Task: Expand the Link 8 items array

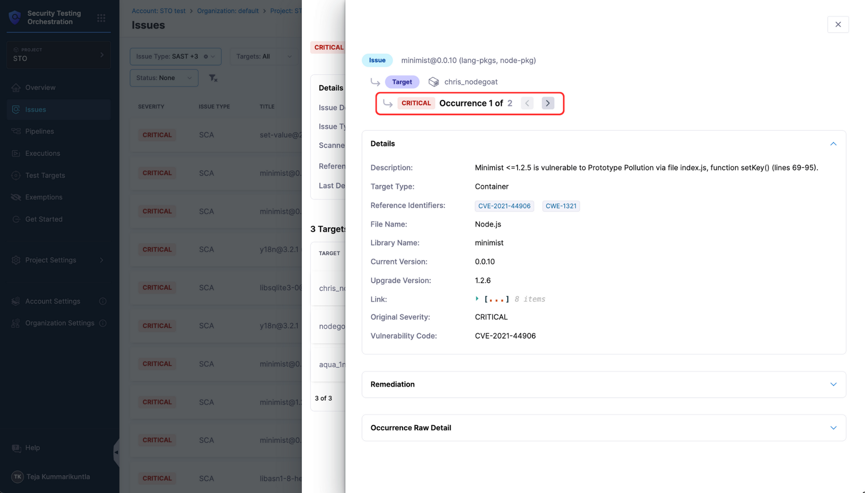Action: (x=477, y=299)
